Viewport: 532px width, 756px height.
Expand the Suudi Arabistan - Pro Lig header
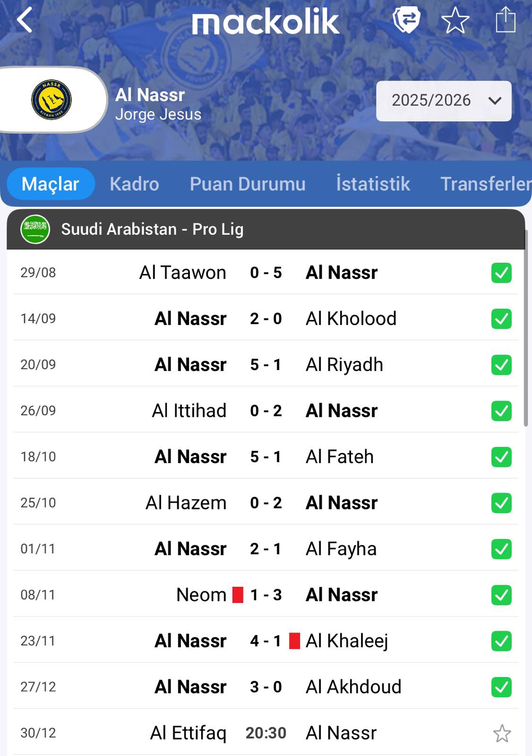pyautogui.click(x=266, y=229)
